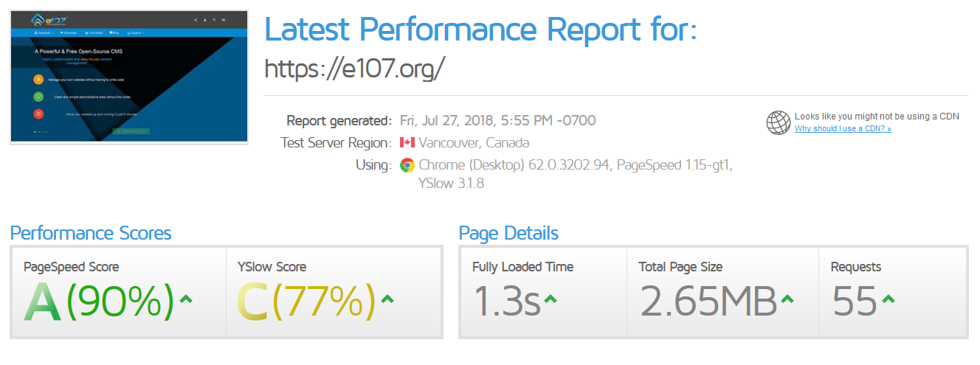Click the arrow next to 55 requests
Image resolution: width=980 pixels, height=365 pixels.
point(888,299)
